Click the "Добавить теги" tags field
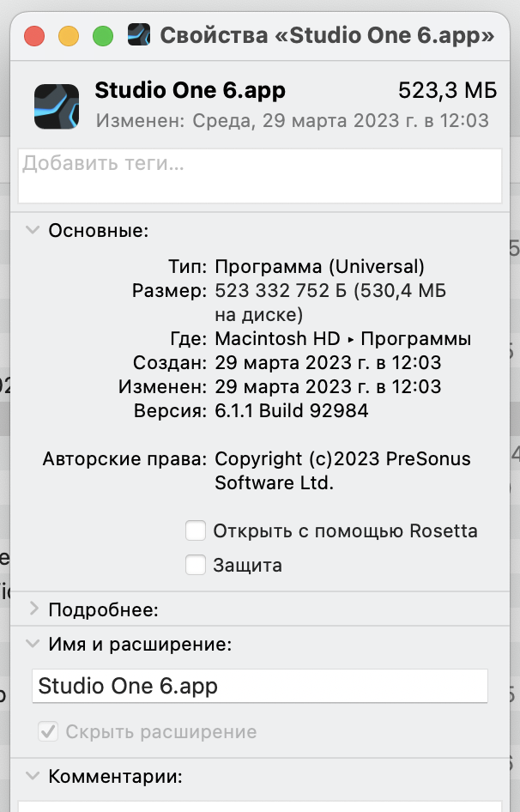520x812 pixels. 260,175
